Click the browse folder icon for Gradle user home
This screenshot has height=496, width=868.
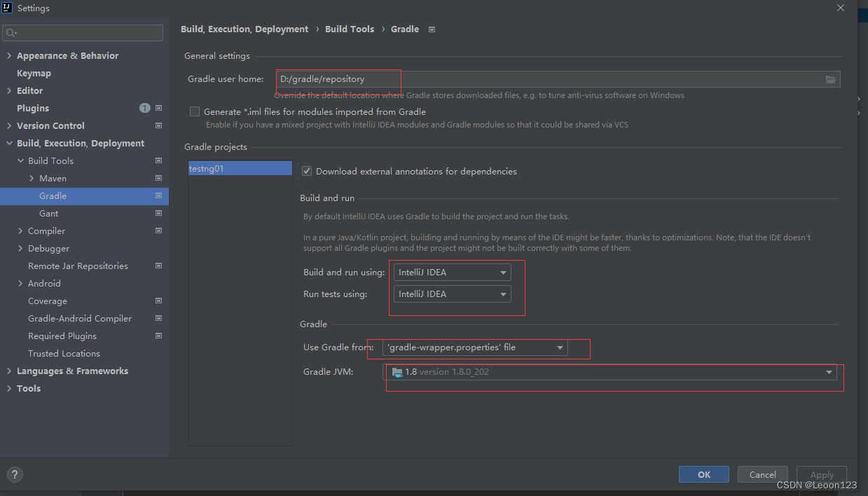click(831, 79)
